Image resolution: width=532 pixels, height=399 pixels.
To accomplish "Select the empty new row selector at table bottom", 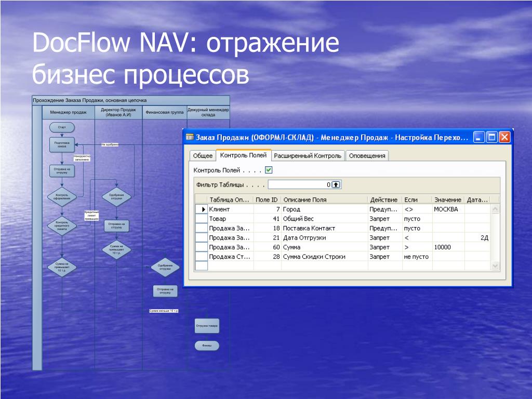I will [x=202, y=266].
